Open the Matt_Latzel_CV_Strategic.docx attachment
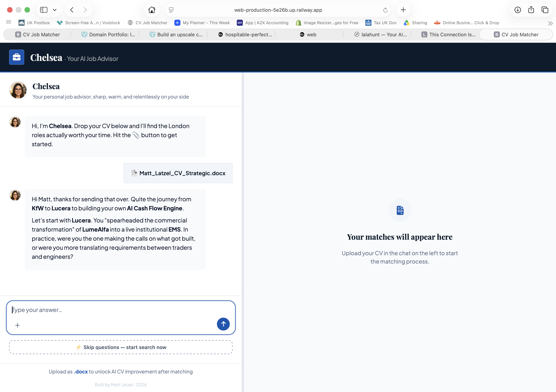This screenshot has height=392, width=556. pos(178,173)
